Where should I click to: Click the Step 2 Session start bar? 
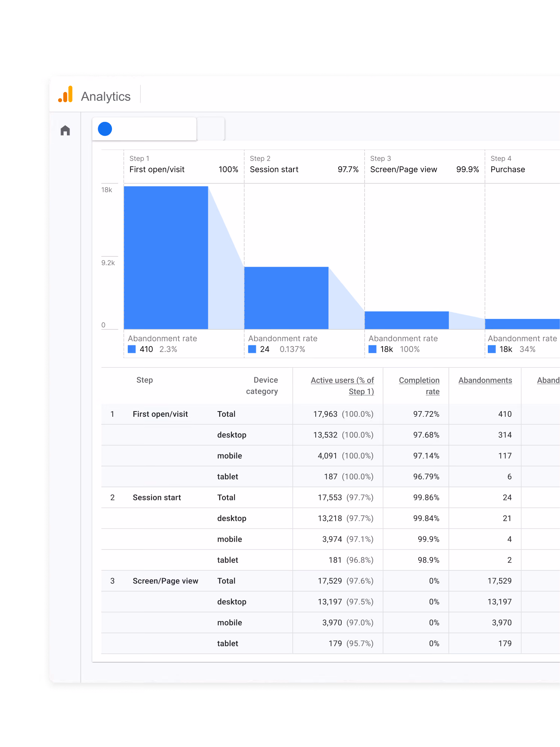[x=286, y=298]
